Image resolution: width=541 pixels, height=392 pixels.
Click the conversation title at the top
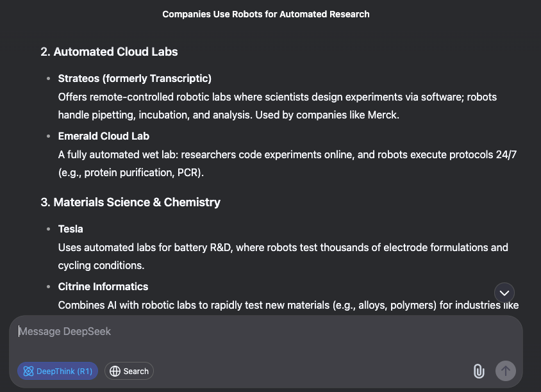pyautogui.click(x=266, y=14)
